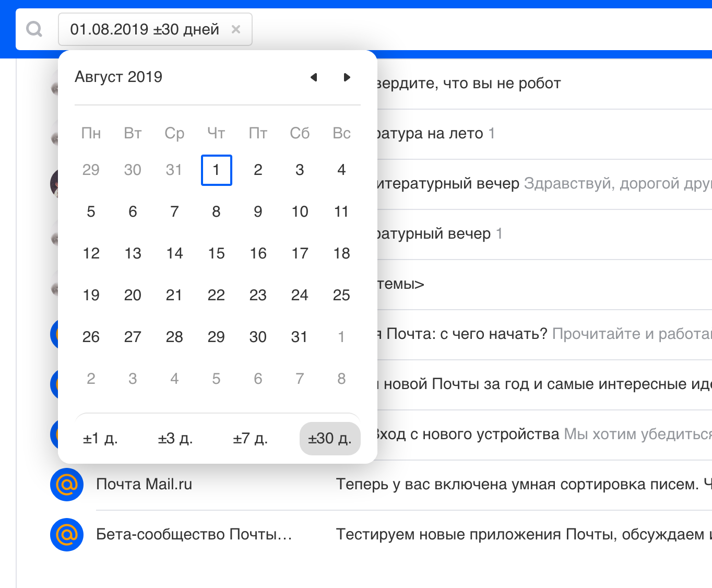Click Бета-сообщество Почты avatar icon
The image size is (712, 588).
[x=67, y=535]
